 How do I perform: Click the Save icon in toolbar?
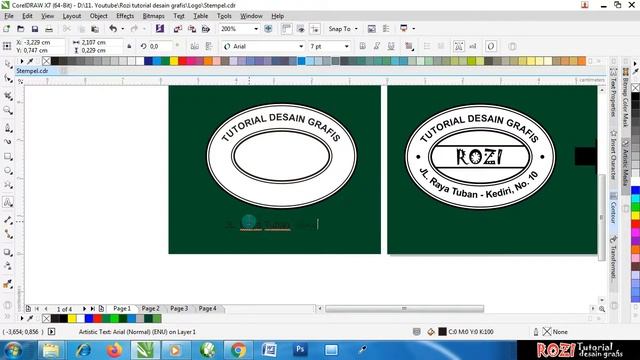click(x=35, y=29)
